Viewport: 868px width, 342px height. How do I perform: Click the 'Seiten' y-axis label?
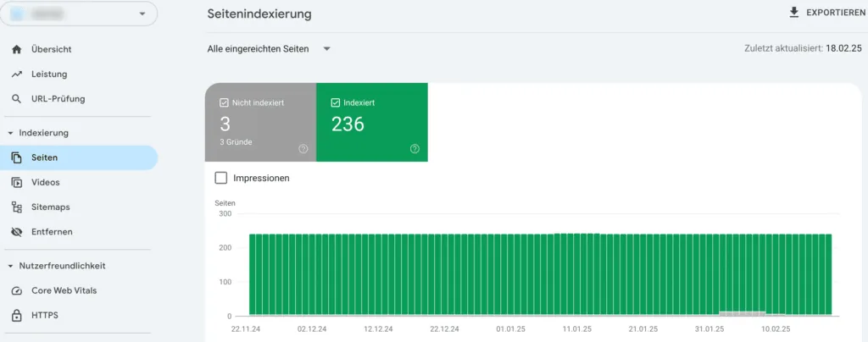click(x=225, y=203)
